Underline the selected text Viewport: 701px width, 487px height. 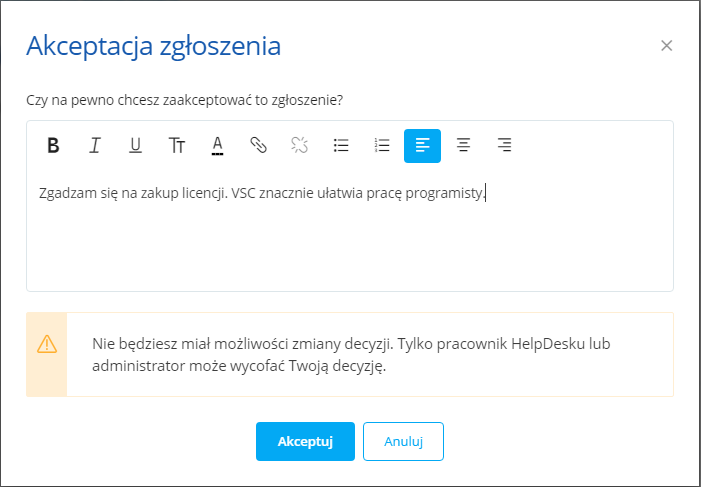tap(136, 146)
